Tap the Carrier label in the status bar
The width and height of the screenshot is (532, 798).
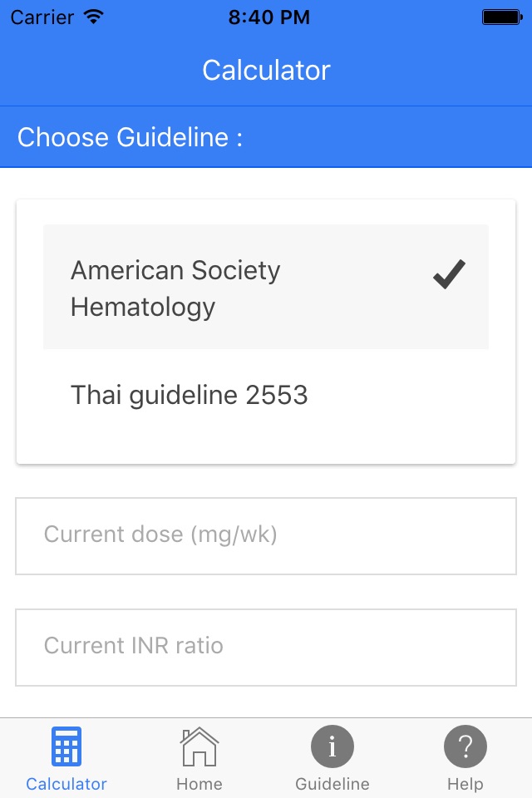point(42,17)
